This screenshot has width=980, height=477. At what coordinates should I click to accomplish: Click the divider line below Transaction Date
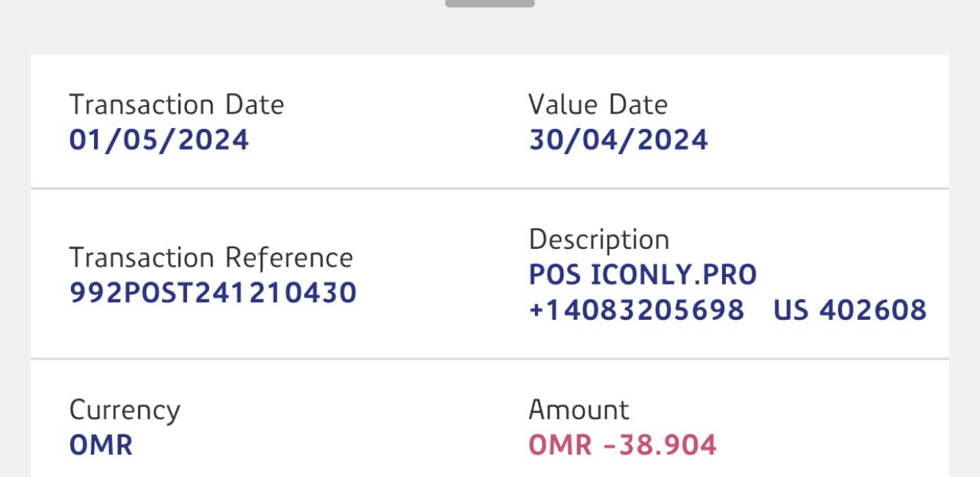489,188
